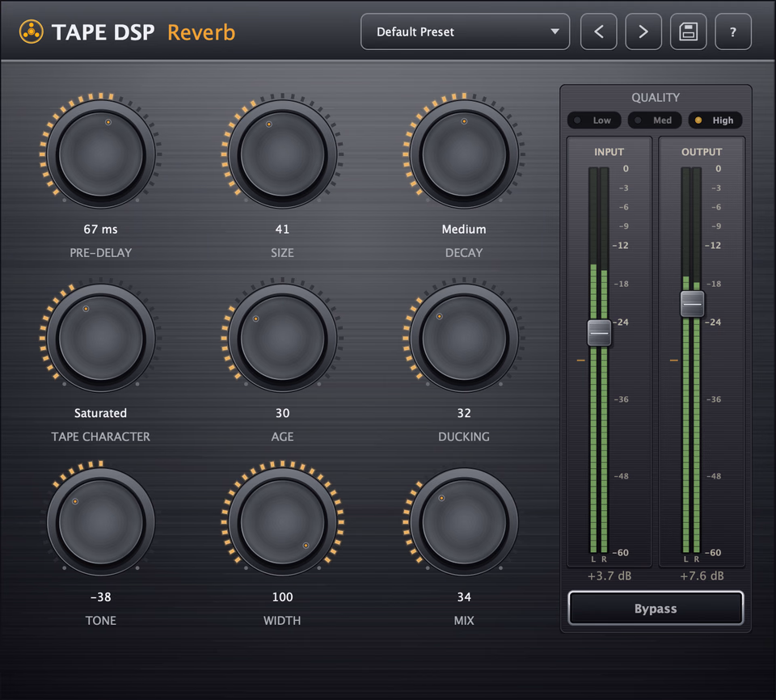Click the OUTPUT meter heading
This screenshot has height=700, width=776.
click(702, 152)
